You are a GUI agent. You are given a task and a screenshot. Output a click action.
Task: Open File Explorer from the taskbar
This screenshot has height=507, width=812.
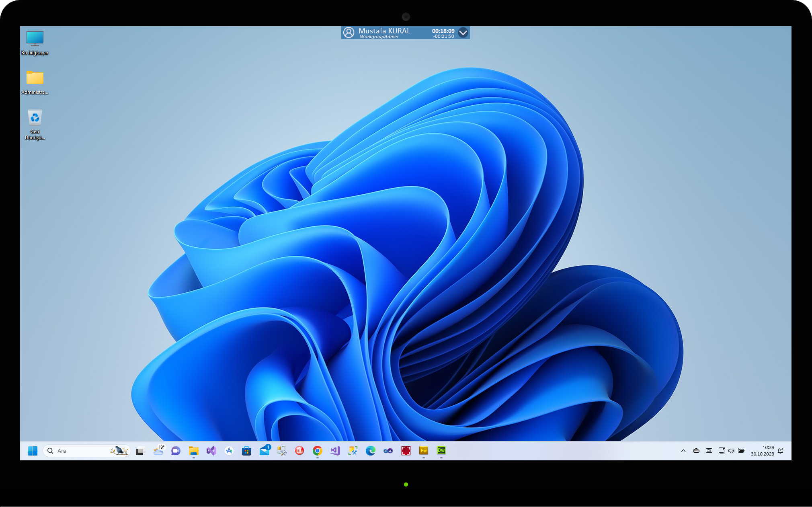coord(194,451)
